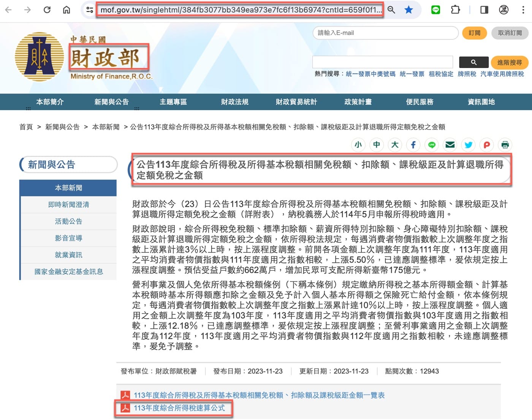Viewport: 532px width, 420px height.
Task: Go back to the previous browser page
Action: tap(8, 10)
